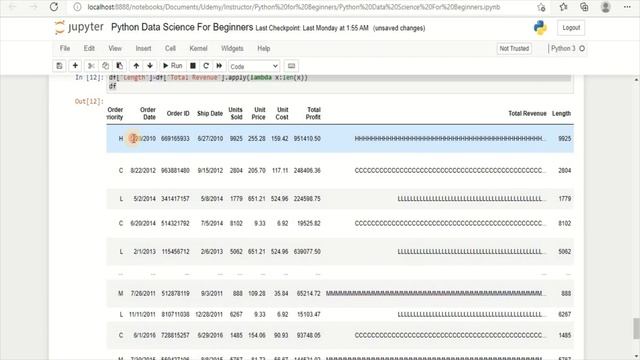This screenshot has height=360, width=640.
Task: Click the Ship Date column header
Action: [210, 113]
